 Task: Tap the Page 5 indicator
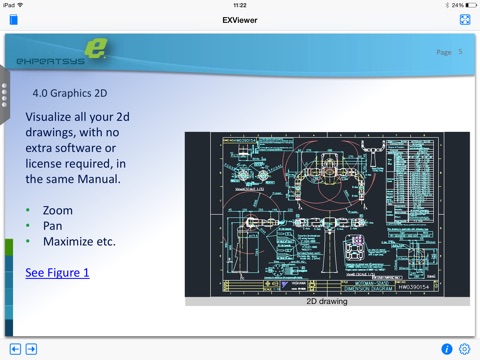click(449, 52)
